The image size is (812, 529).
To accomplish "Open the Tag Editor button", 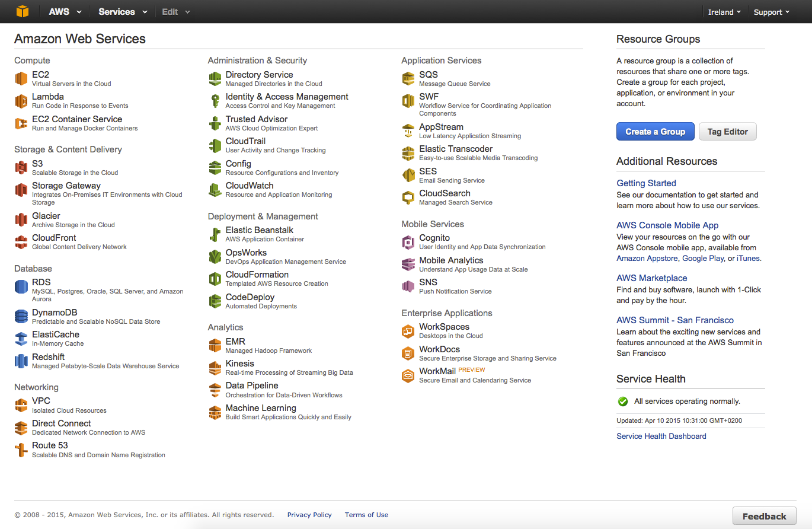I will (728, 132).
